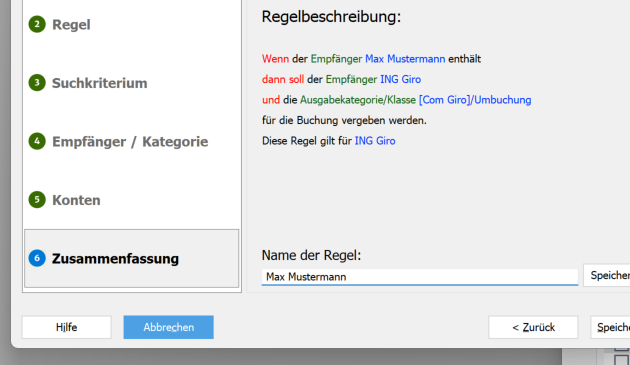Click the 'Regelbeschreibung:' heading
This screenshot has width=630, height=365.
331,17
